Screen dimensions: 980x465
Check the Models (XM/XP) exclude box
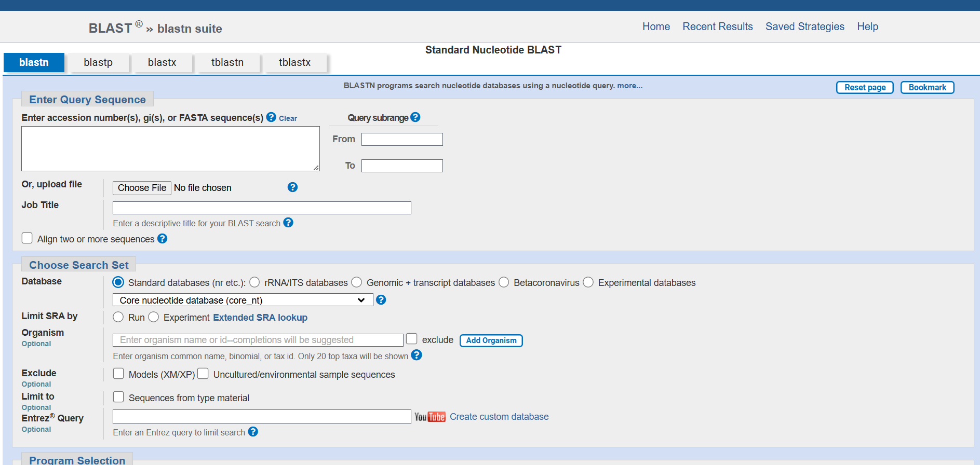pyautogui.click(x=118, y=374)
